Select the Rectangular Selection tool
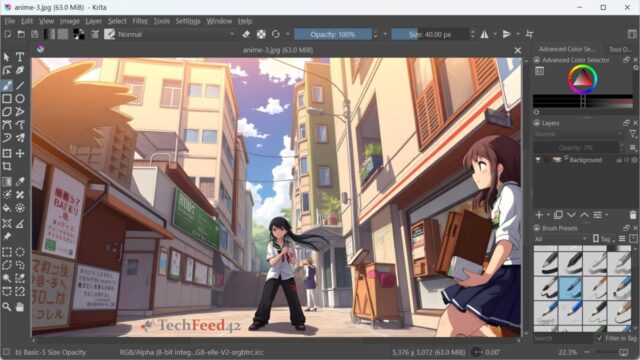The image size is (640, 360). tap(7, 252)
